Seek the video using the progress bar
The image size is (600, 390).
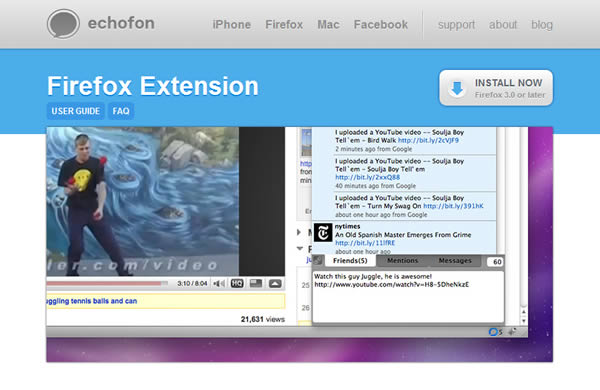tap(107, 284)
